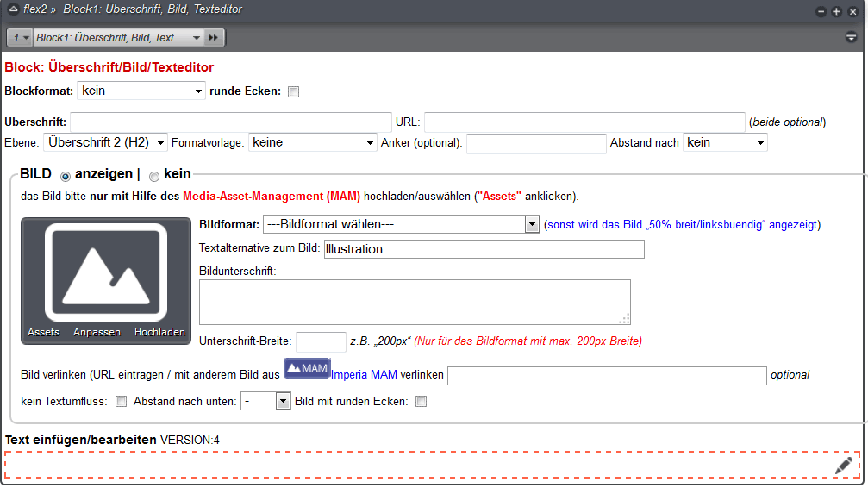Open the Abstand nach dropdown
This screenshot has height=488, width=868.
(x=725, y=143)
